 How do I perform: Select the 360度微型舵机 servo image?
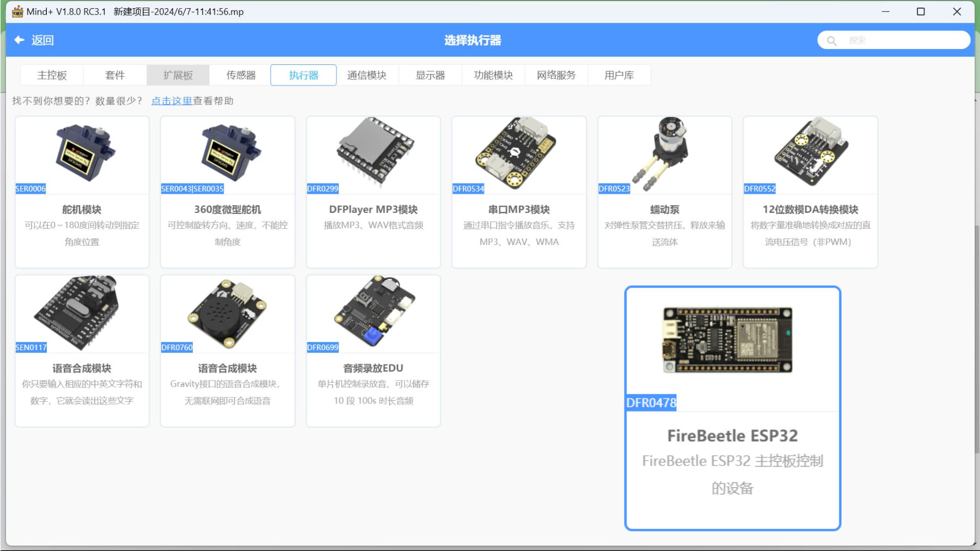(x=231, y=152)
